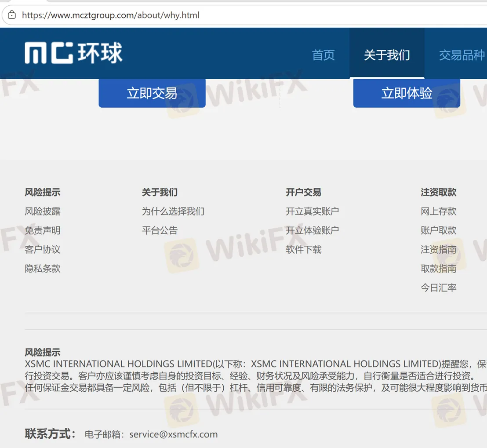Screen dimensions: 487x448
Task: Click the footer 风险提示 column heading
Action: [43, 192]
